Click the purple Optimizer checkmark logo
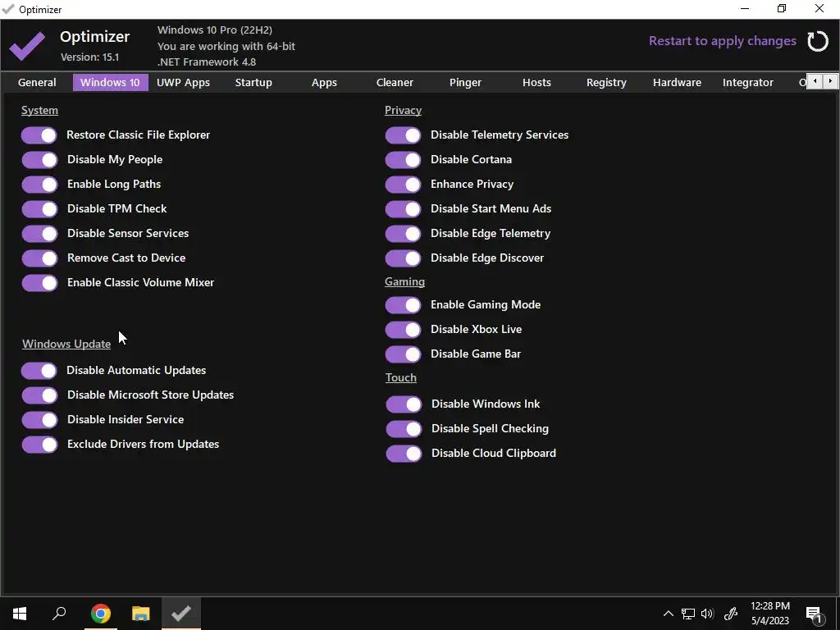 [x=27, y=46]
